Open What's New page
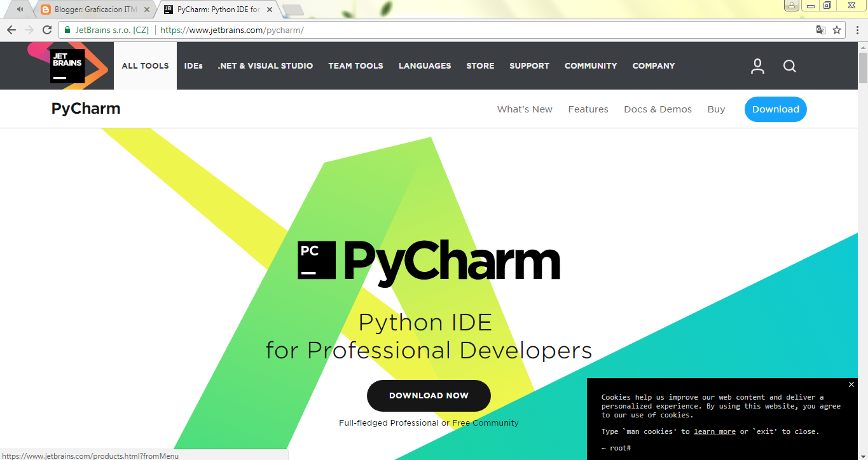This screenshot has height=460, width=868. click(525, 109)
